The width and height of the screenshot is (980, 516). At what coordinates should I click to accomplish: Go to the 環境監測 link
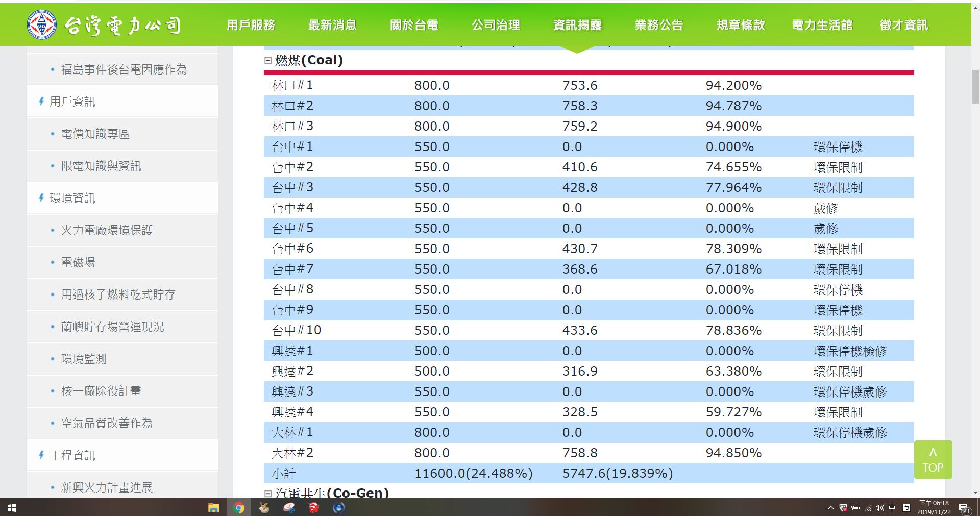84,359
